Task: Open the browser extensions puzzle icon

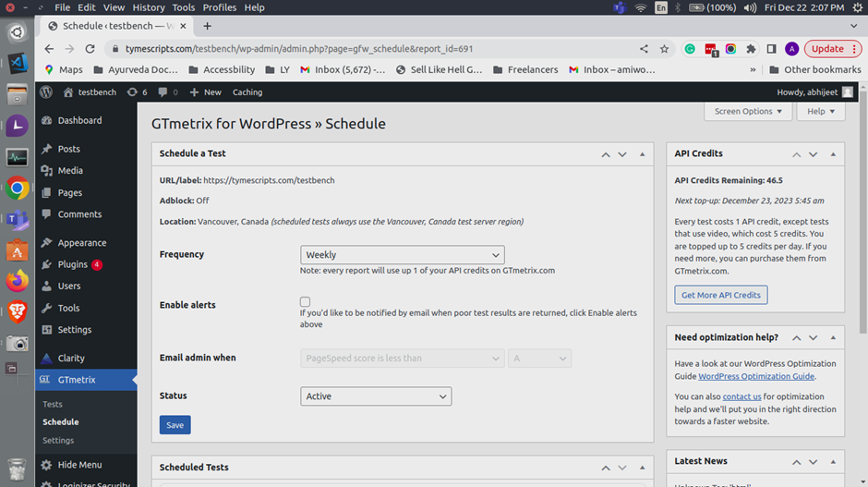Action: point(751,49)
